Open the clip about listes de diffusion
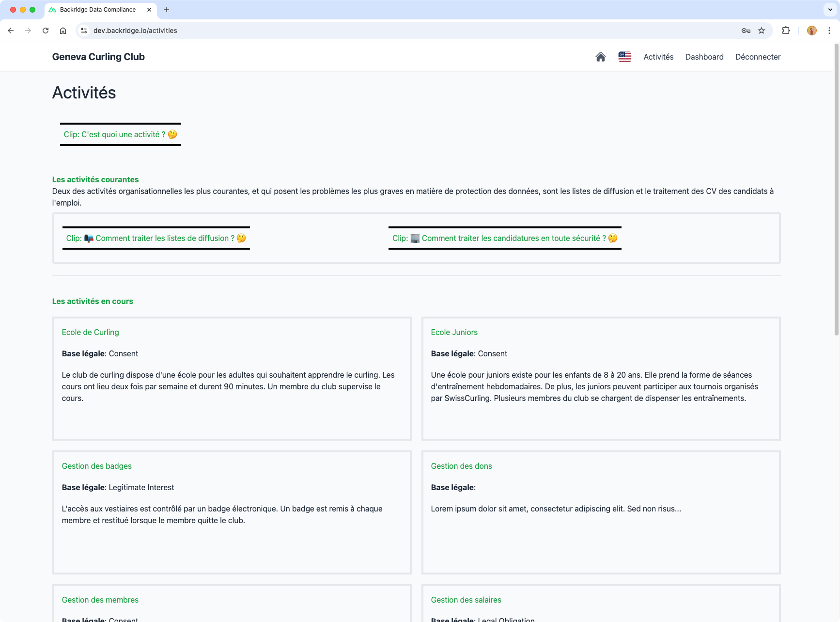 point(156,238)
